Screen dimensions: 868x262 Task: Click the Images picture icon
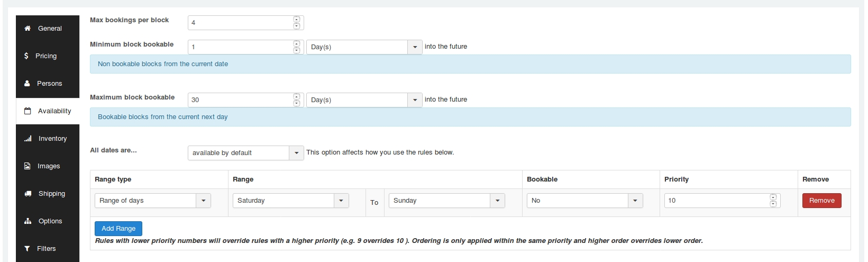click(x=28, y=166)
